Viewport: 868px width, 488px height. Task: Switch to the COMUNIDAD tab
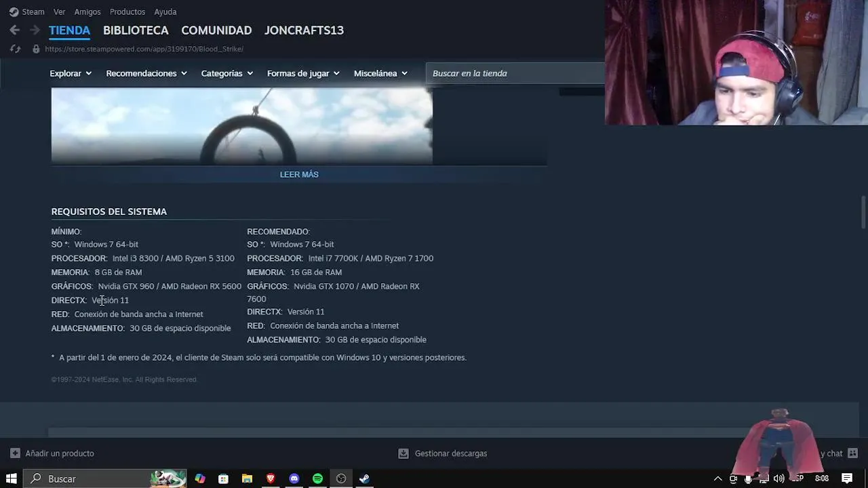[x=216, y=30]
